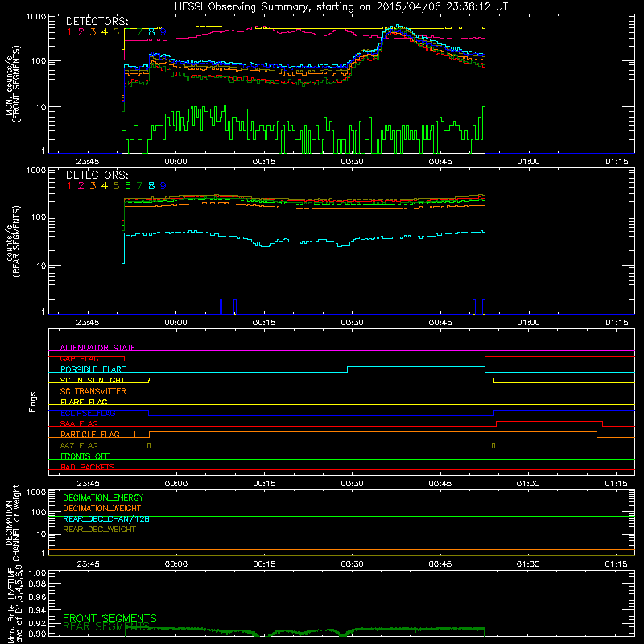
Task: Click the counts/s (REAR SEGMENTS) axis title
Action: (13, 242)
